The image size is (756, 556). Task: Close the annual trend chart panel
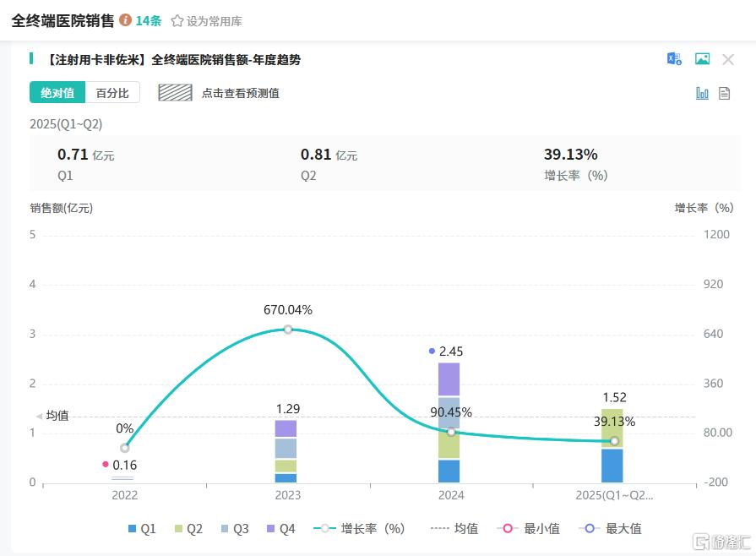pos(728,59)
